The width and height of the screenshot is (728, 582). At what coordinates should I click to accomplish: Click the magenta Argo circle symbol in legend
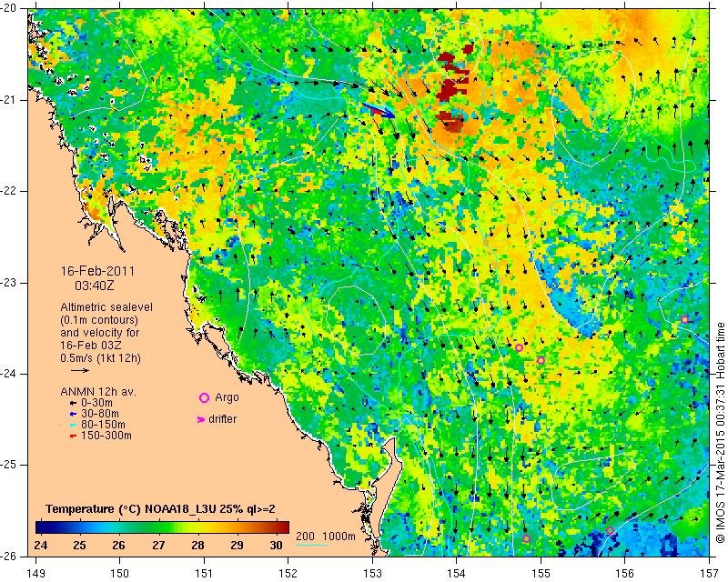[204, 397]
